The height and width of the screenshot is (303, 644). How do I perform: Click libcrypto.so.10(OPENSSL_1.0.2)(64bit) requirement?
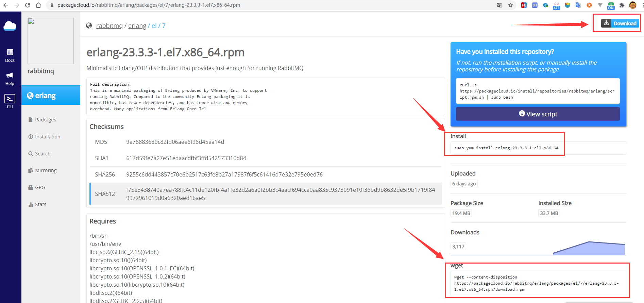pos(137,276)
